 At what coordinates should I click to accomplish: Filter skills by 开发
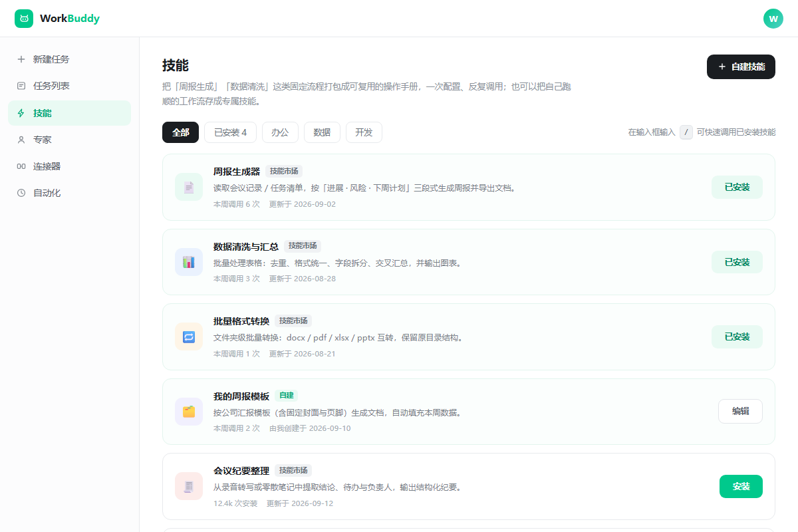click(364, 132)
